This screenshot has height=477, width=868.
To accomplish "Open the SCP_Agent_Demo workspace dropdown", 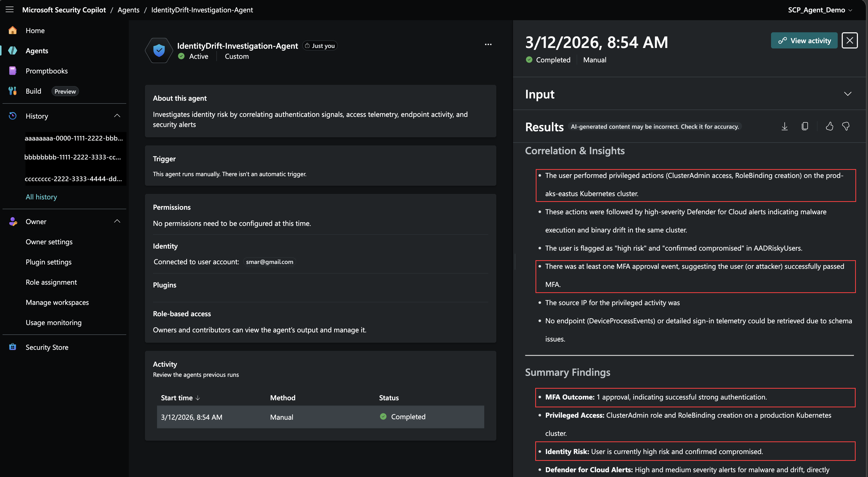I will 820,10.
